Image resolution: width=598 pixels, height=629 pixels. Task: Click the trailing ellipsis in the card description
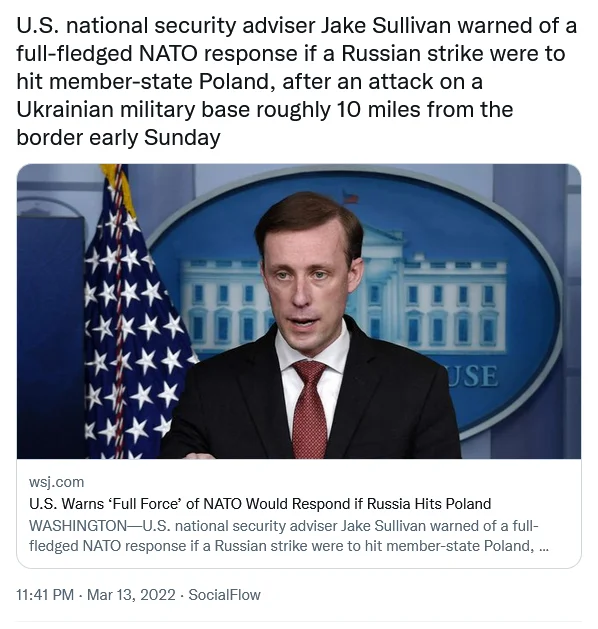(544, 547)
